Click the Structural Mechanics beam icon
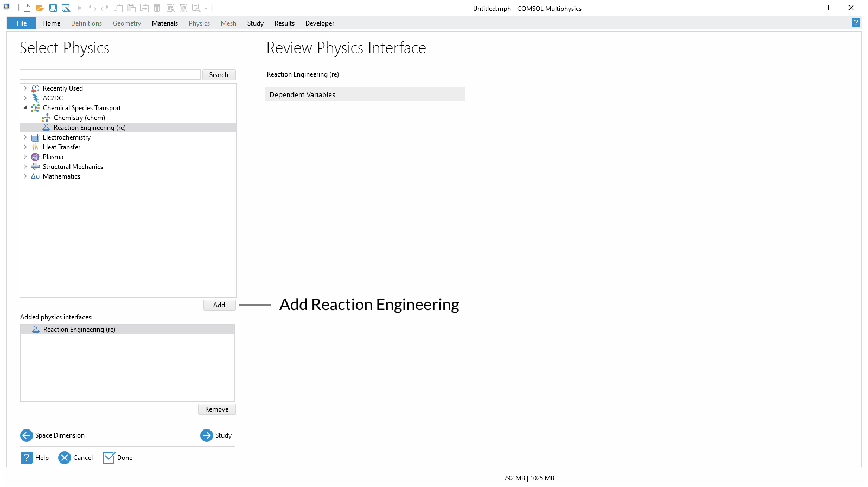Image resolution: width=868 pixels, height=487 pixels. (x=35, y=167)
